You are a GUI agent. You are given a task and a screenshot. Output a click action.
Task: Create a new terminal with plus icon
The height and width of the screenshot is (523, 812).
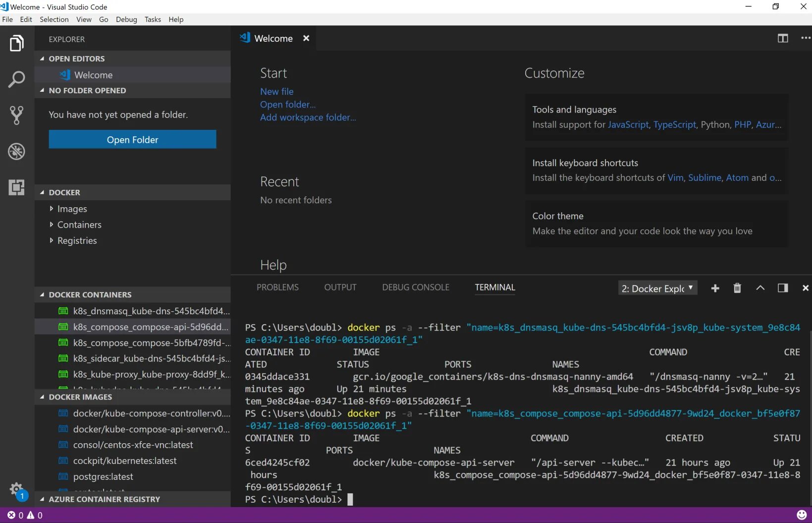715,288
